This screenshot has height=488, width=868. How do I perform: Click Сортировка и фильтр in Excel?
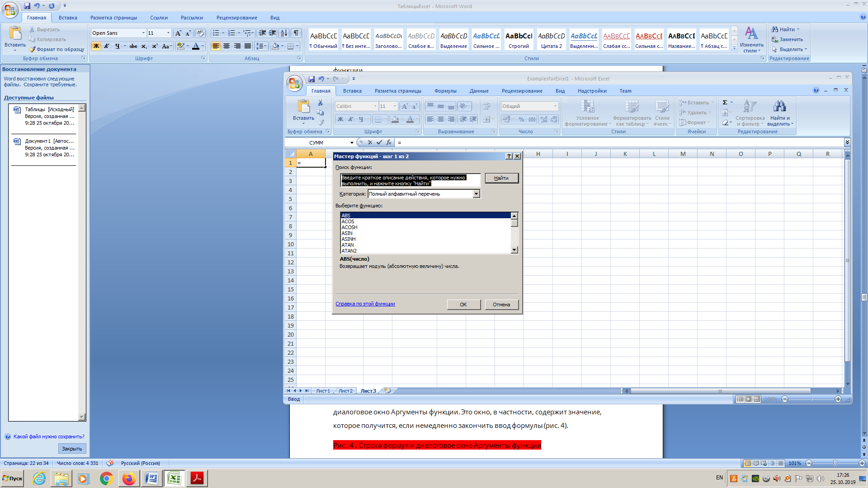pyautogui.click(x=750, y=113)
